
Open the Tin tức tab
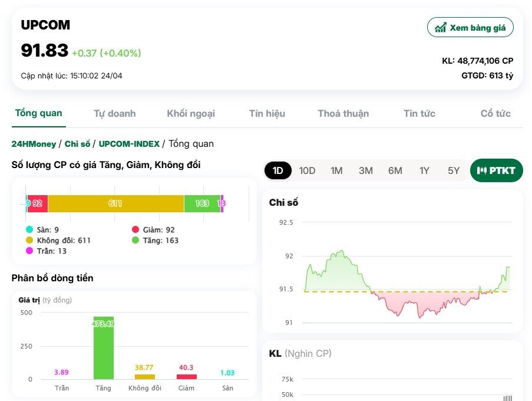[x=419, y=113]
